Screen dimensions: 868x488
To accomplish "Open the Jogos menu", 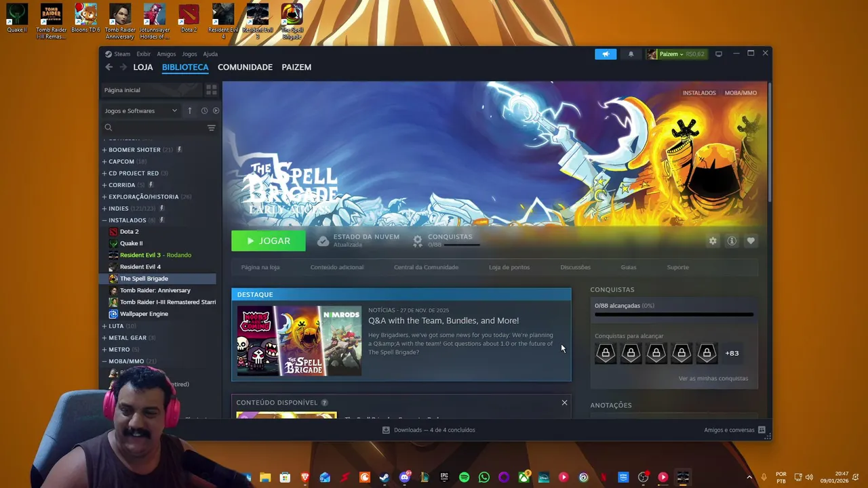I will pos(189,54).
